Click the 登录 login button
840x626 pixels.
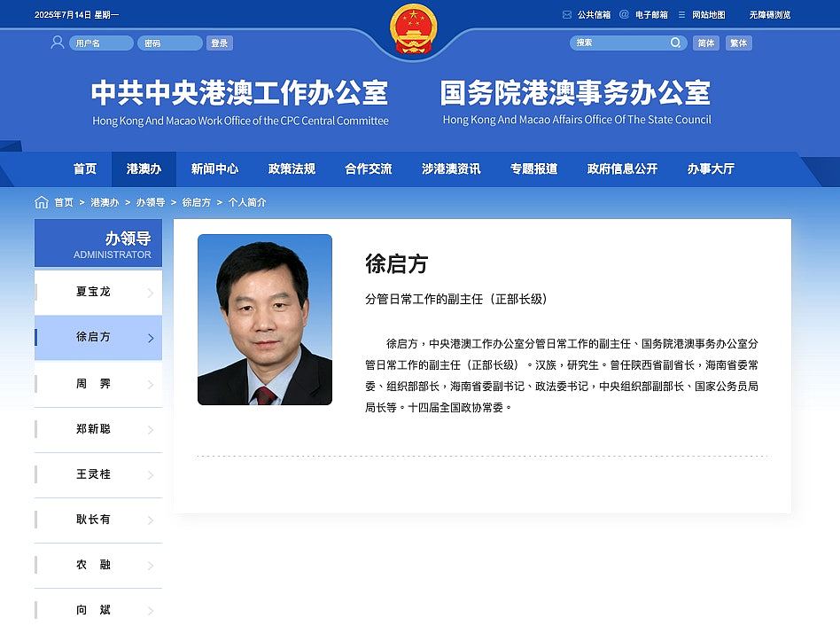[x=220, y=43]
